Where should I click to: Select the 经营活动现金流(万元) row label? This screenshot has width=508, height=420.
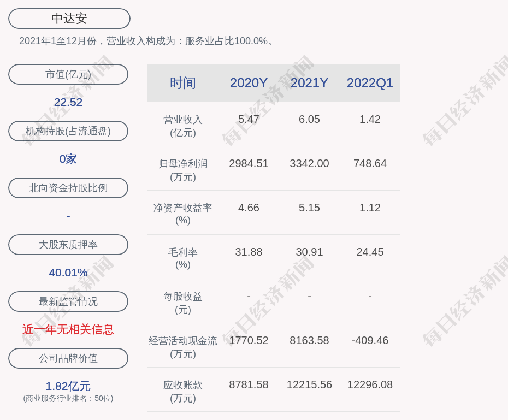[x=183, y=347]
